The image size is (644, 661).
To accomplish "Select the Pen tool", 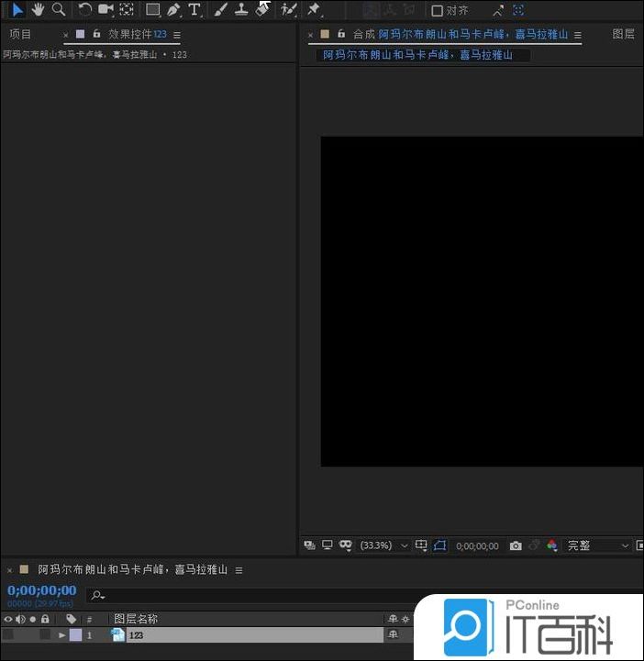I will 173,10.
